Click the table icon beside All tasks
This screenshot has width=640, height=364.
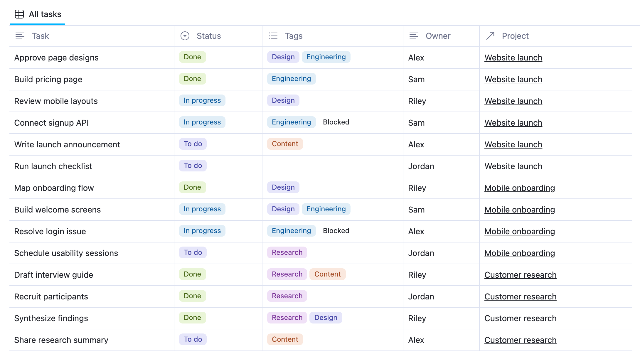[19, 14]
